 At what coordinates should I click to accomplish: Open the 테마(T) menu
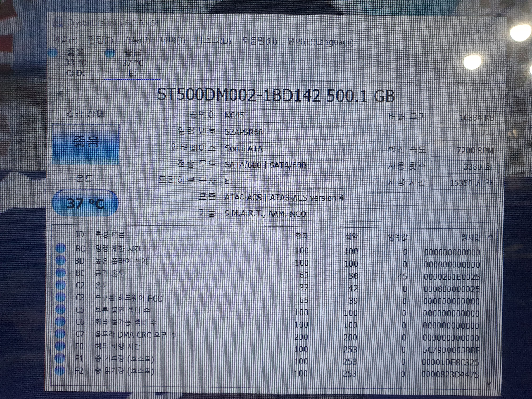coord(173,41)
